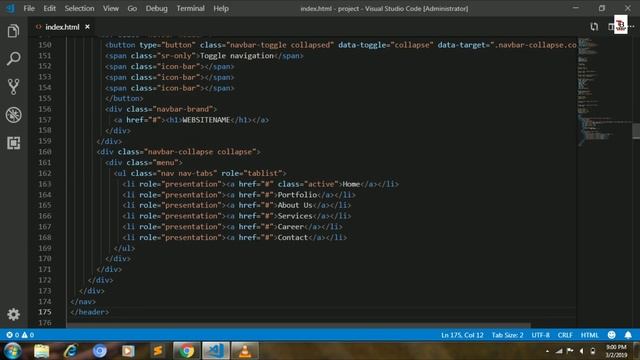Select the index.html editor tab
This screenshot has width=640, height=360.
62,27
